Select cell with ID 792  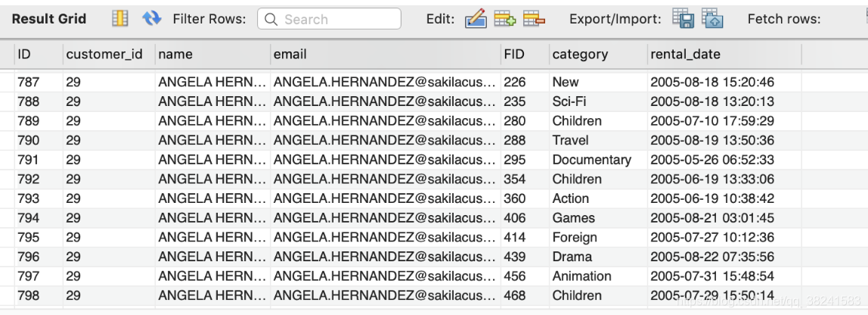(x=39, y=179)
